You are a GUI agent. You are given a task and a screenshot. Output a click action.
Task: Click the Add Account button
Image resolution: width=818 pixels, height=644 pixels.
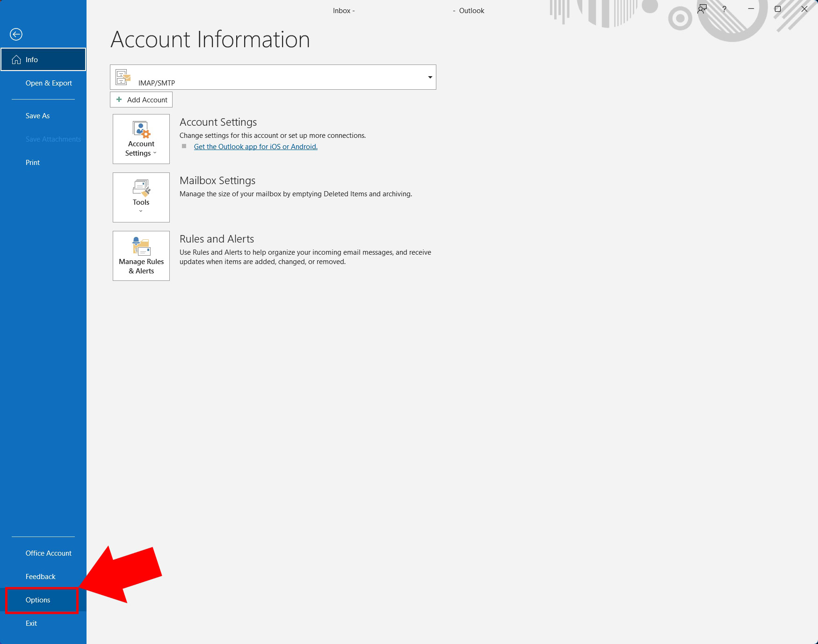coord(141,100)
